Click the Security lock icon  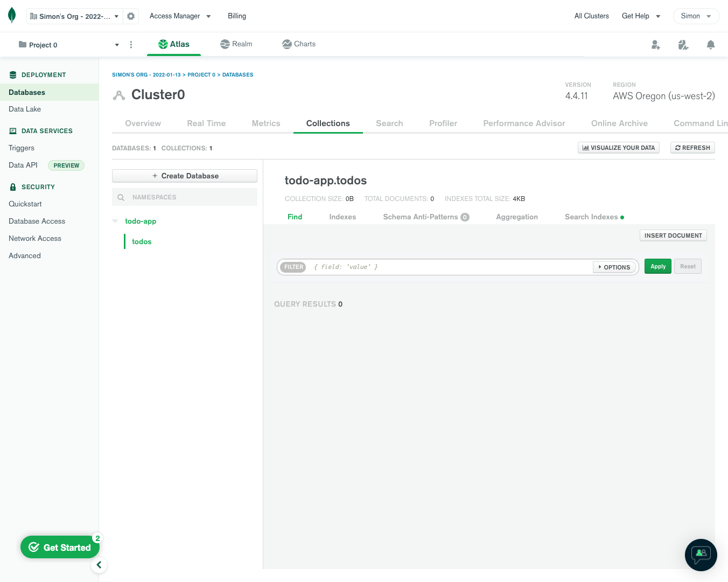pyautogui.click(x=13, y=187)
